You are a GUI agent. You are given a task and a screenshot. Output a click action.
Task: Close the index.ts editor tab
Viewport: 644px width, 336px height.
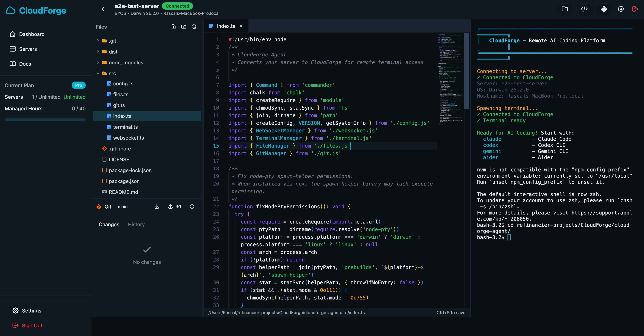click(x=241, y=26)
